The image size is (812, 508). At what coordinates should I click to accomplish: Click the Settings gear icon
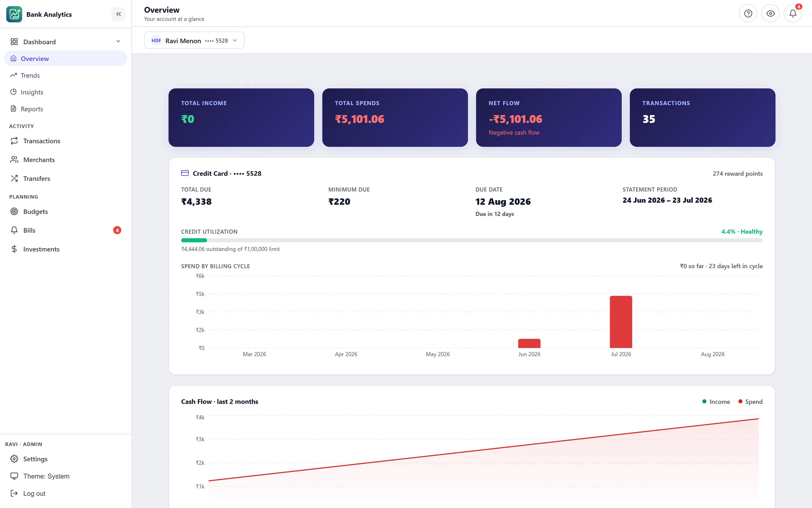click(x=14, y=459)
